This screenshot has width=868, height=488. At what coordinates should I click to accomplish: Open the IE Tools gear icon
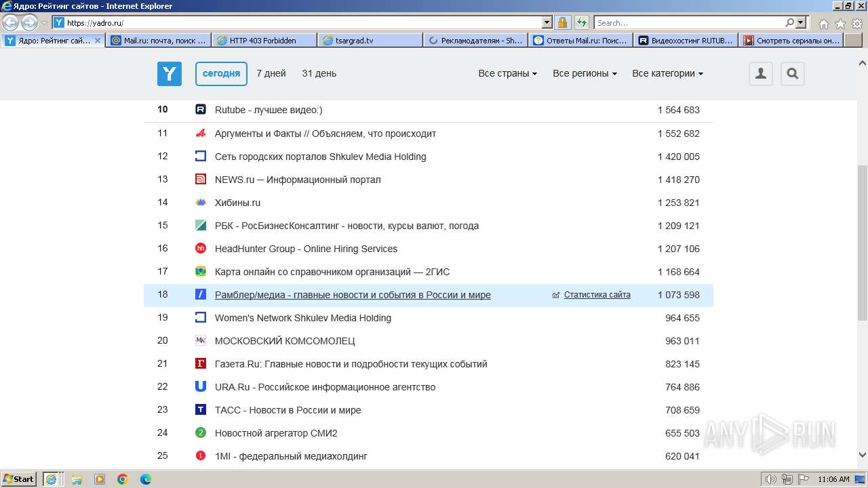coord(857,23)
